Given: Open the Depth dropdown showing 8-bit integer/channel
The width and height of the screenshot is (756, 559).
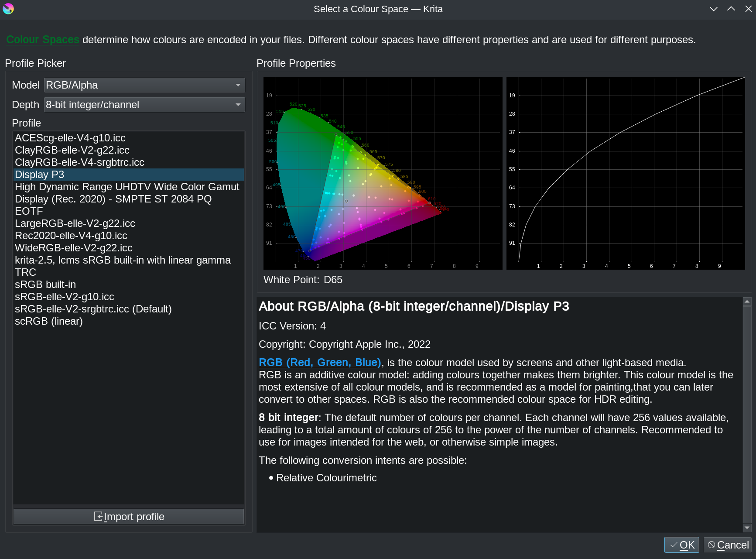Looking at the screenshot, I should (x=144, y=105).
